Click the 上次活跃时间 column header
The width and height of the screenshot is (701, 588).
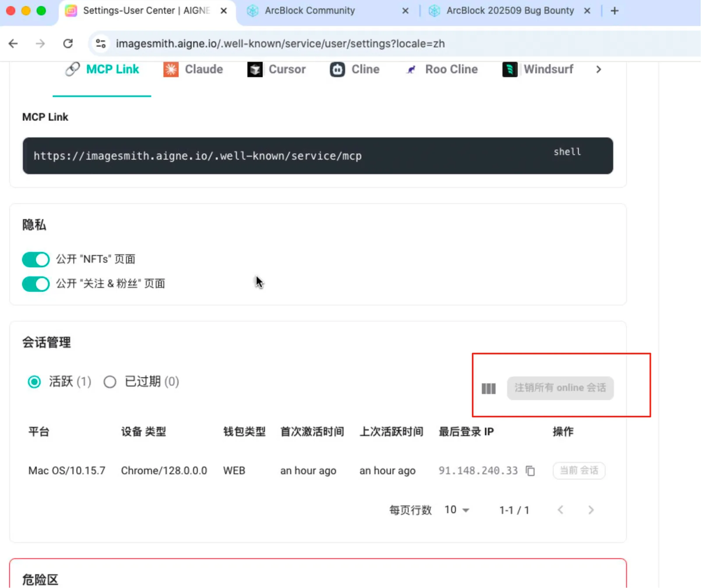click(391, 432)
